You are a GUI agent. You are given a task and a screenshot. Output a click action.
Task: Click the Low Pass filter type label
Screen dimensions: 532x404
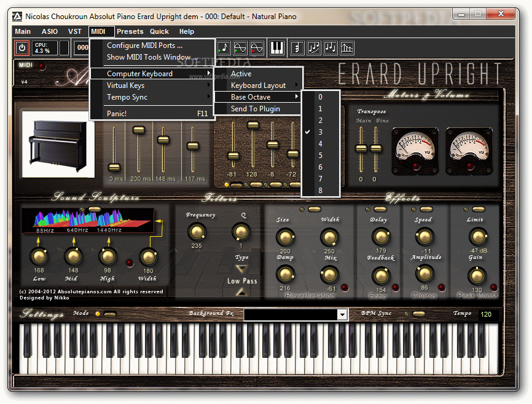[x=242, y=281]
